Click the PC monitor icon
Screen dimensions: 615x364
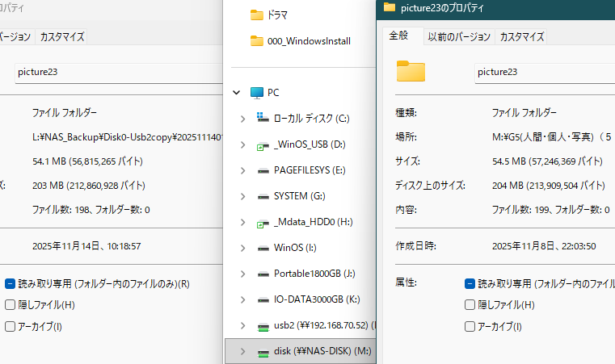257,93
